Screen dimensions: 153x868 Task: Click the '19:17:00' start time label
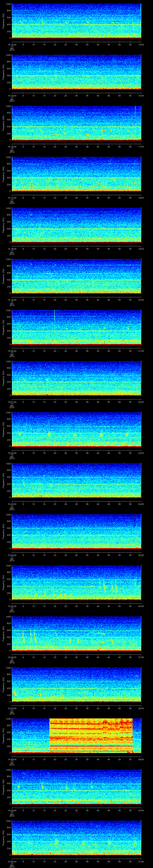[12, 197]
